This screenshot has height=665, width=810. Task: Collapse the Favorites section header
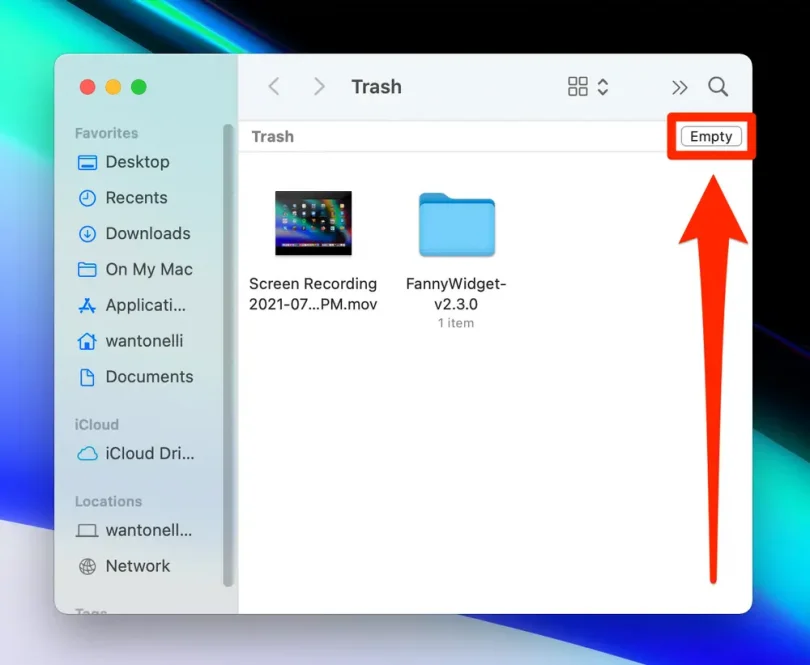tap(106, 133)
